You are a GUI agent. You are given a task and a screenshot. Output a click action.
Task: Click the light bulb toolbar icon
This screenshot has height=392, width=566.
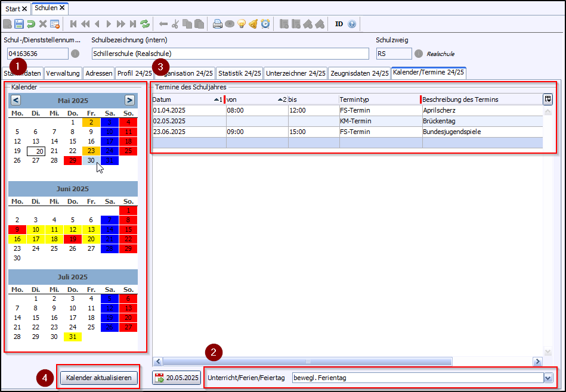pyautogui.click(x=242, y=24)
